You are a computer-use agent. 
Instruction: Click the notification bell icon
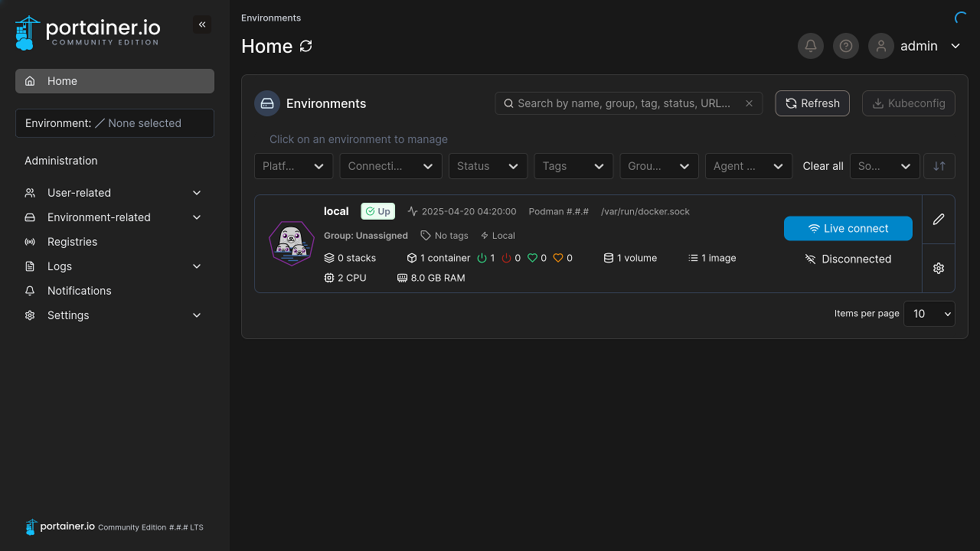click(x=810, y=46)
